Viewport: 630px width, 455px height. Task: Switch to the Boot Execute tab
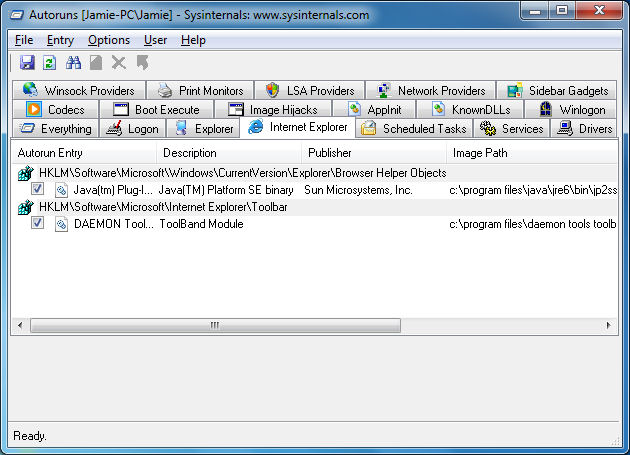click(x=156, y=109)
